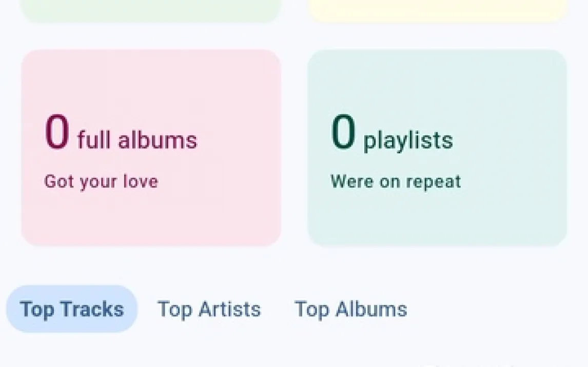
Task: Click the word "Albums" in the tab row
Action: [371, 309]
